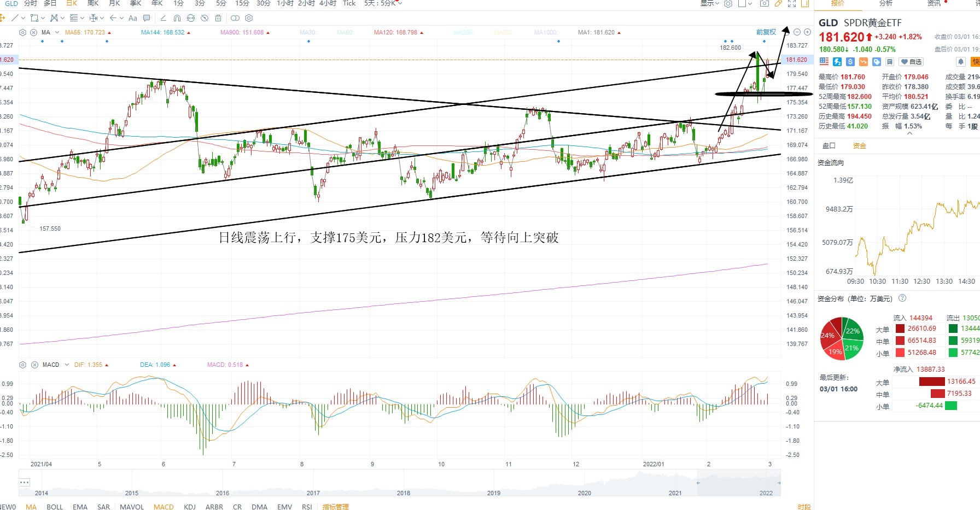Screen dimensions: 980x510
Task: Open drawing toolbar settings gear
Action: tap(248, 18)
